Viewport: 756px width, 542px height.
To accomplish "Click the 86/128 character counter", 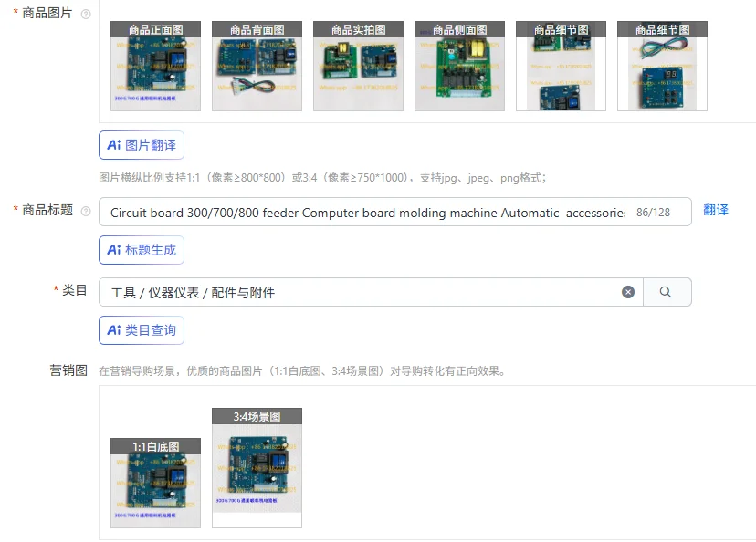I will pyautogui.click(x=653, y=213).
